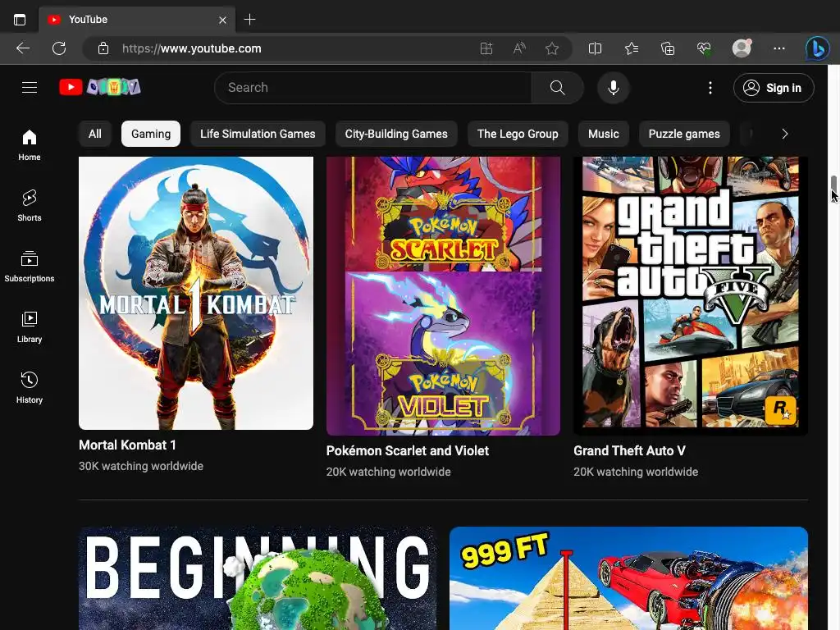Screen dimensions: 840x630
Task: Activate Read aloud icon in address bar
Action: point(519,48)
